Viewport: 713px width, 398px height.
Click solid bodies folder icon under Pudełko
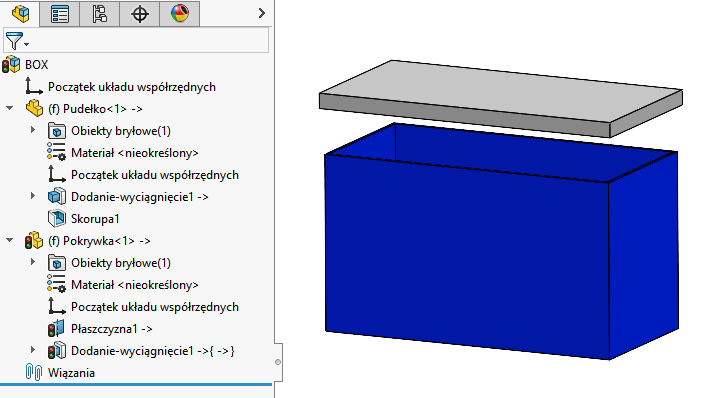[x=57, y=131]
